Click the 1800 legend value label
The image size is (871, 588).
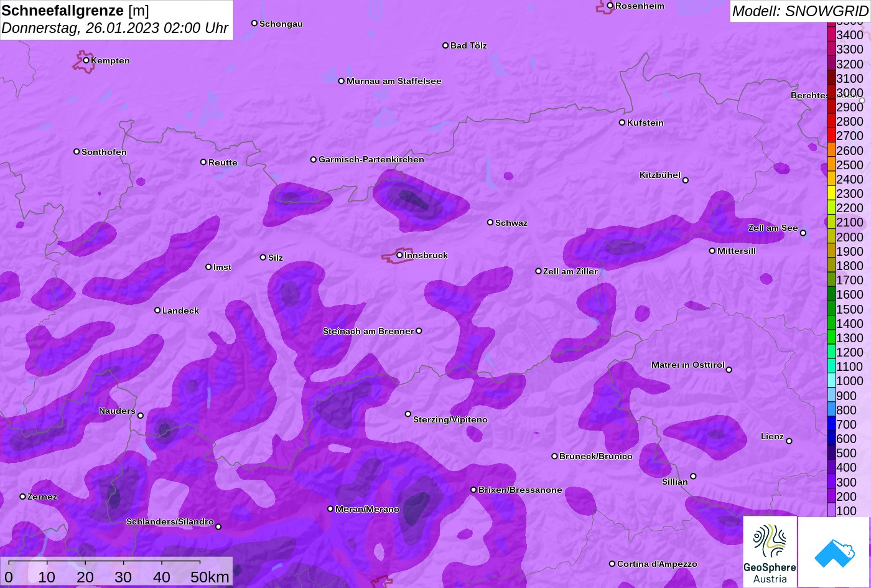click(x=850, y=266)
